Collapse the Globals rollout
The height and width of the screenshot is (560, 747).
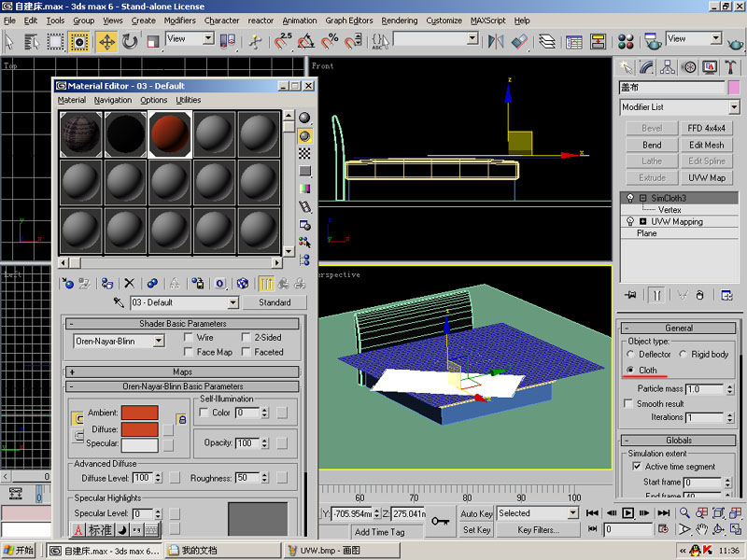click(x=679, y=440)
